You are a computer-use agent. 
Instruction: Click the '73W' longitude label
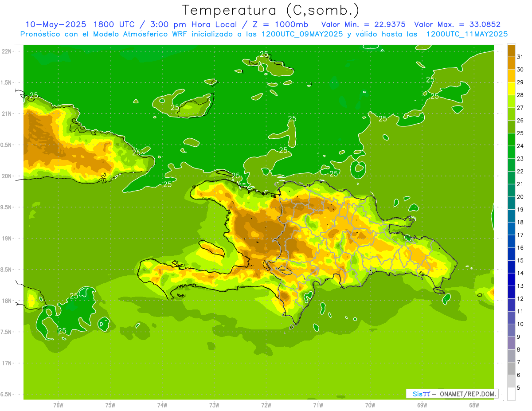[214, 405]
